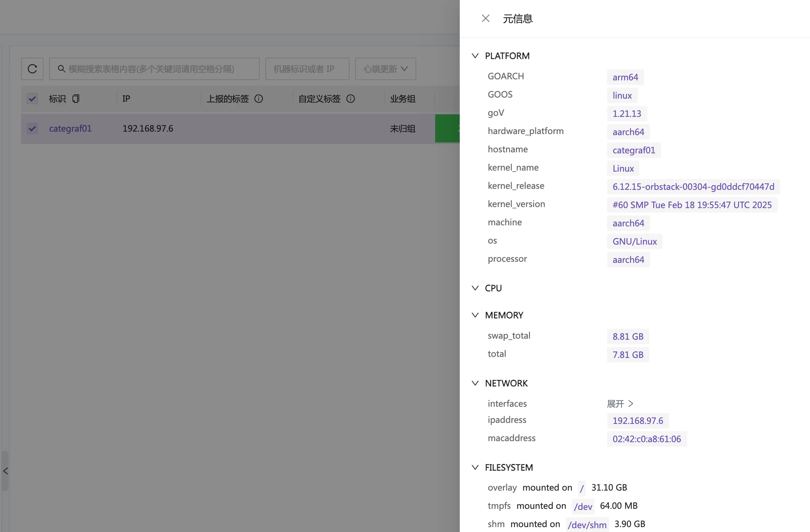Uncheck the categraf01 row checkbox

pos(32,128)
